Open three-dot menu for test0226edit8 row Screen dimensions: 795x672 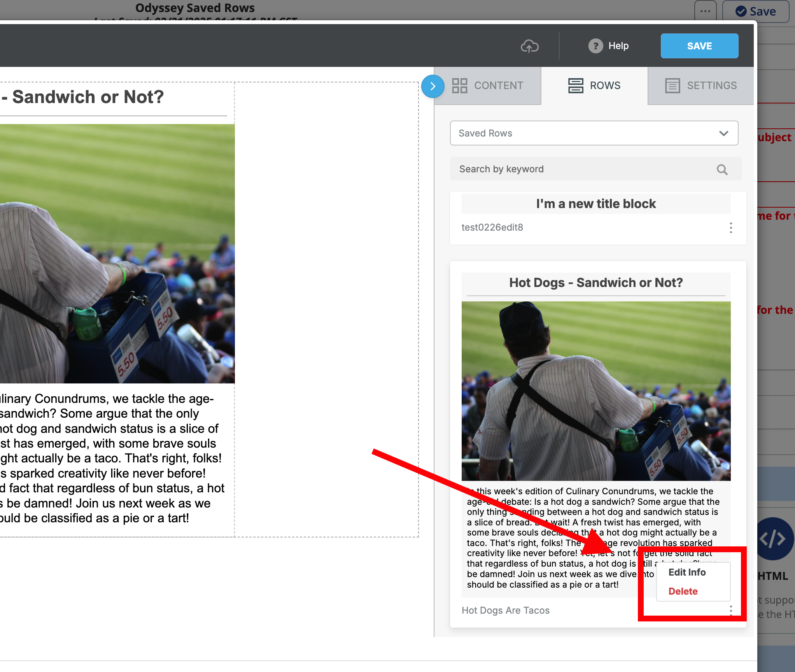click(x=731, y=227)
